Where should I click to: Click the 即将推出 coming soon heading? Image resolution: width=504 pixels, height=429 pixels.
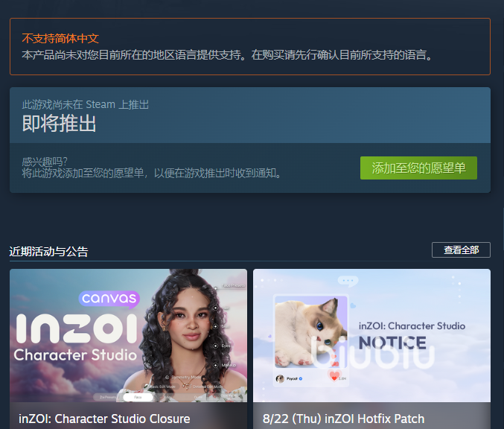click(x=59, y=124)
